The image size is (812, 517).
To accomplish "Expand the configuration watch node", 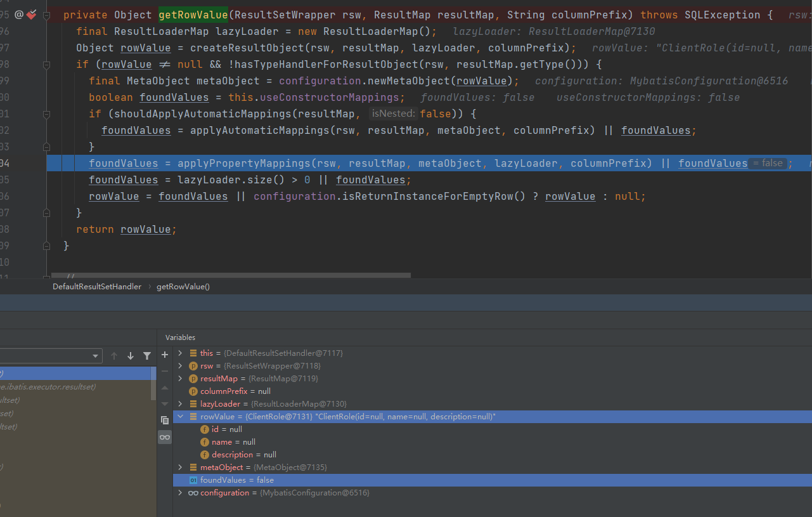I will [180, 492].
